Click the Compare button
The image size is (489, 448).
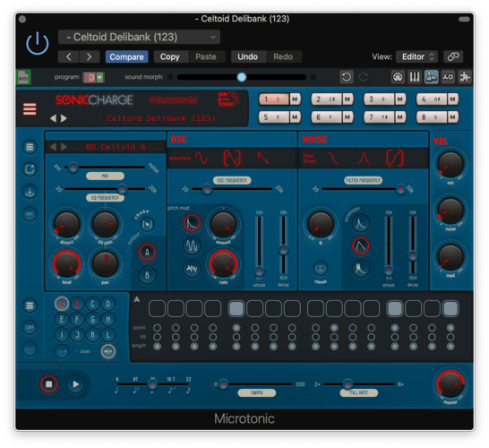coord(126,56)
